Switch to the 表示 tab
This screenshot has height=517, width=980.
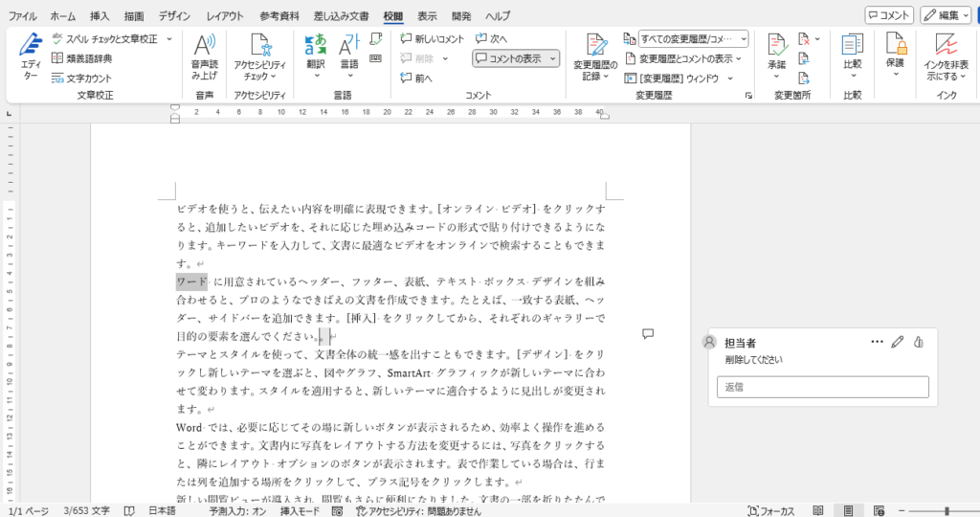coord(428,16)
